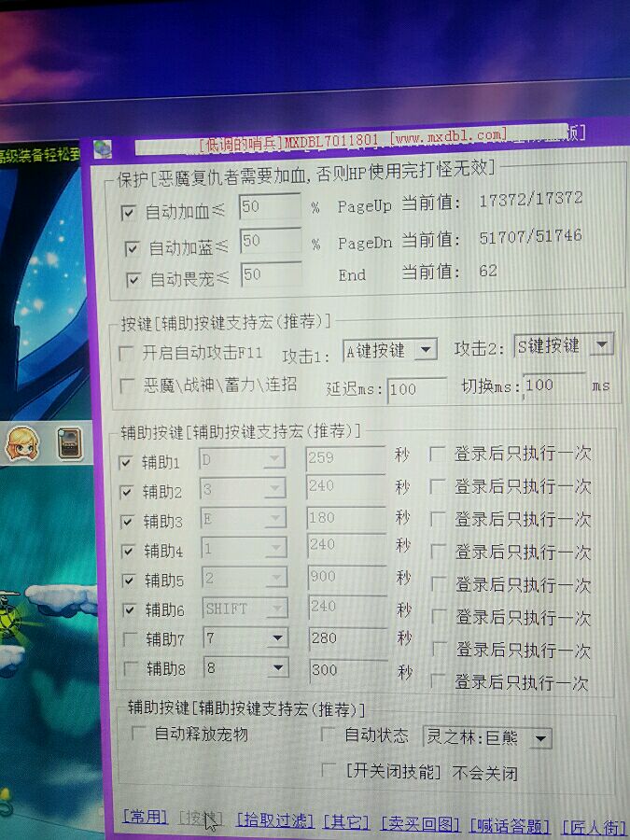Click the 辅助7 seconds field showing 280
Screen dimensions: 630x840
pyautogui.click(x=348, y=638)
